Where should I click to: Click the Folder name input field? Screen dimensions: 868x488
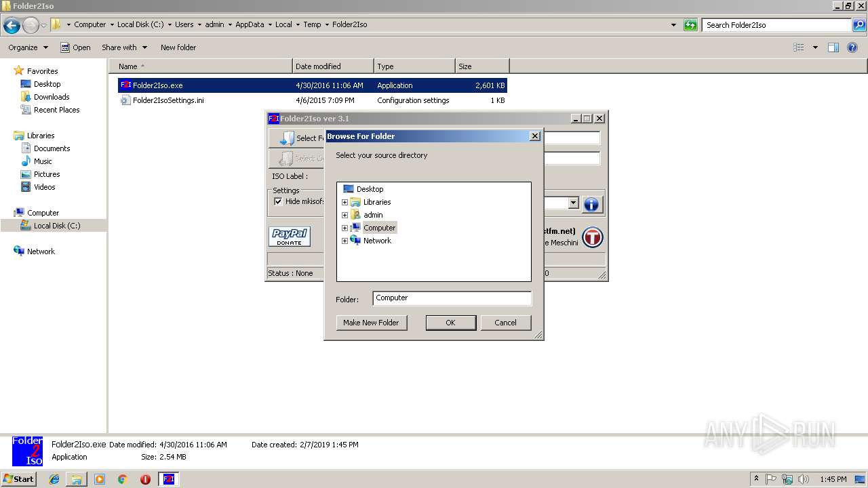pos(452,298)
